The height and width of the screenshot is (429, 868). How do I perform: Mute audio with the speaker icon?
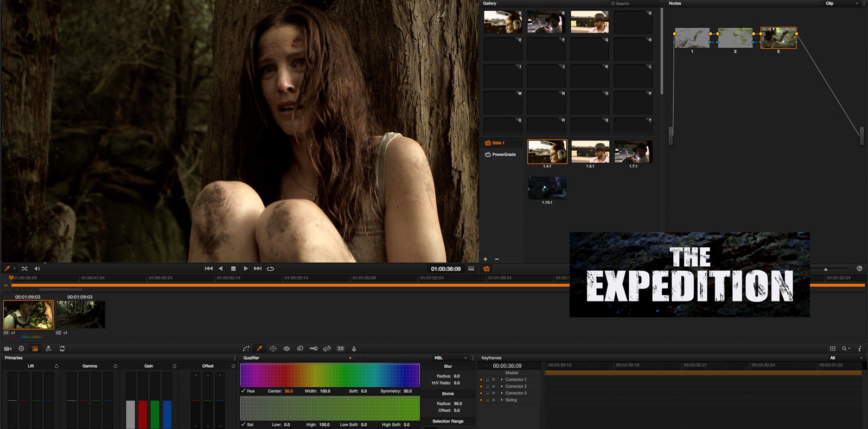point(37,268)
